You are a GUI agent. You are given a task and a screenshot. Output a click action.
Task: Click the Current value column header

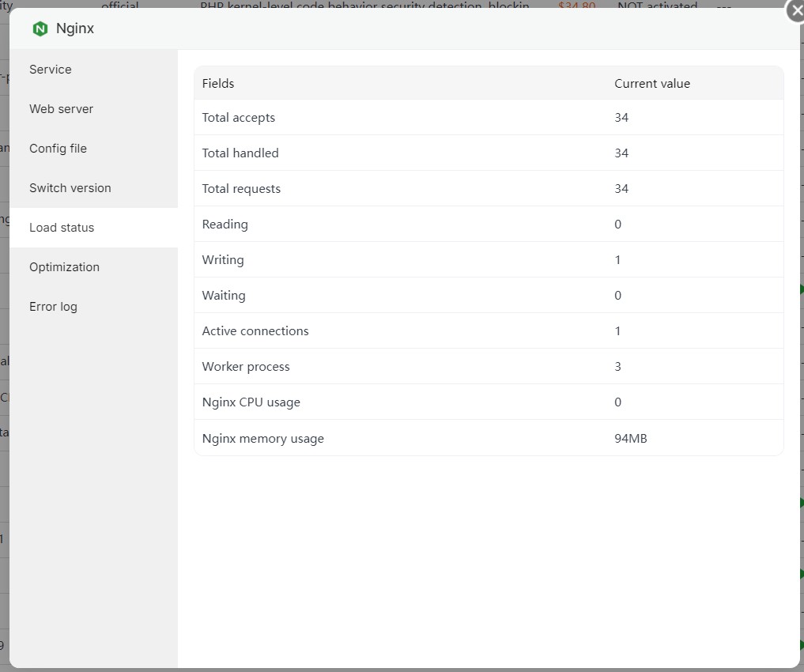[652, 84]
